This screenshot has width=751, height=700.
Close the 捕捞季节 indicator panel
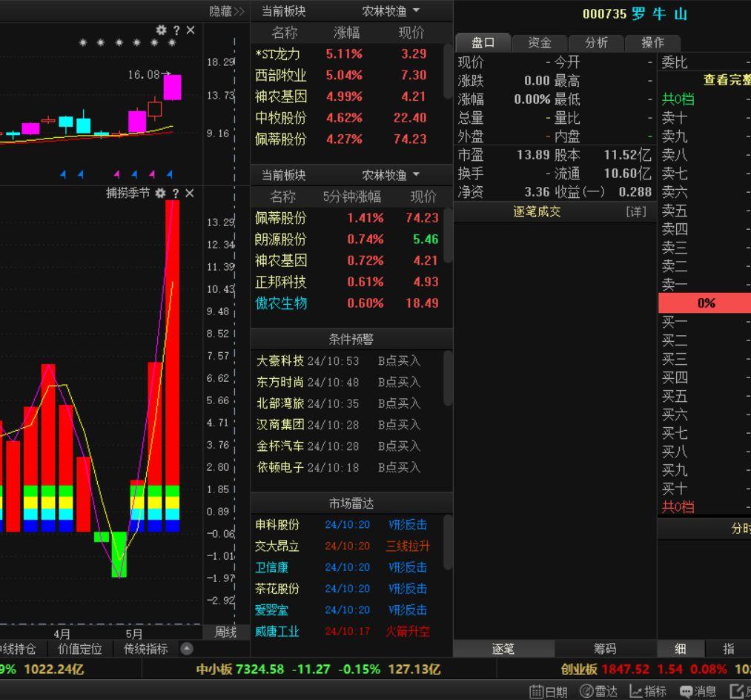point(189,193)
